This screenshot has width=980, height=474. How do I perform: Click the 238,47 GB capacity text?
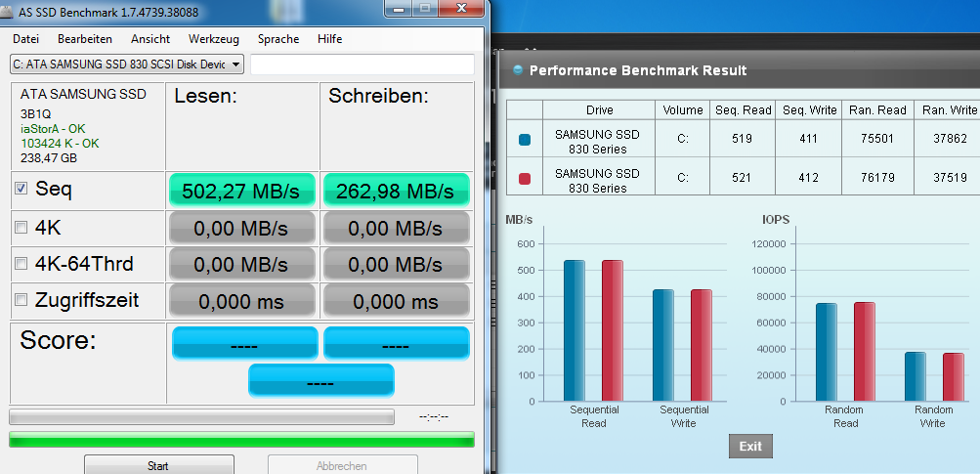49,158
